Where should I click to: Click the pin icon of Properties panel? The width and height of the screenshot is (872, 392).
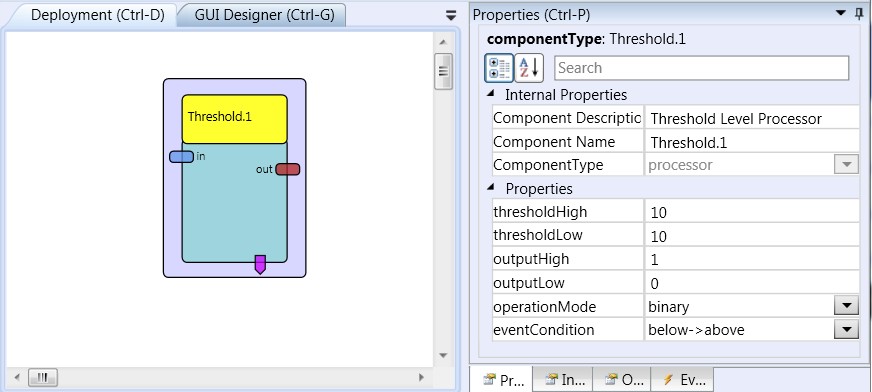pos(859,14)
